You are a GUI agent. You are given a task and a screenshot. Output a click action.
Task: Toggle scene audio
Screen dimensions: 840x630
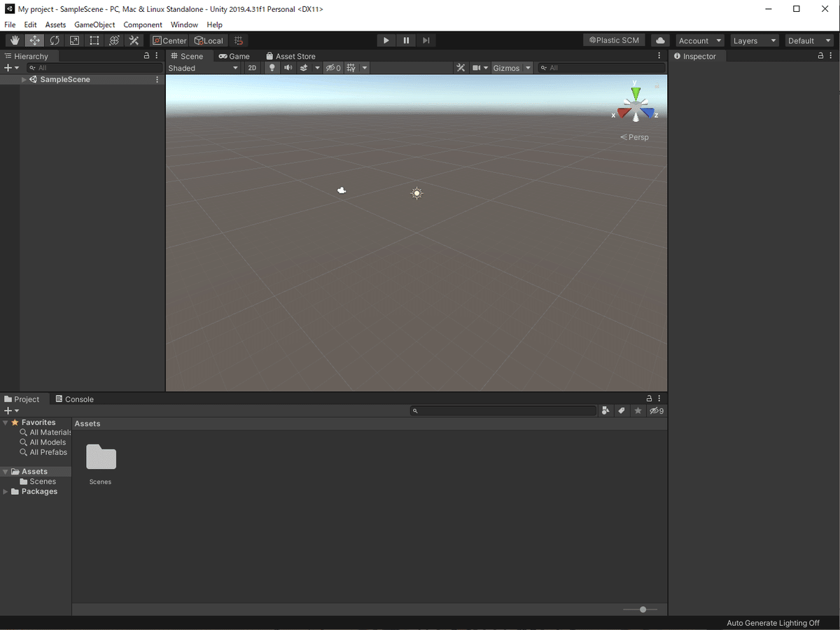288,68
